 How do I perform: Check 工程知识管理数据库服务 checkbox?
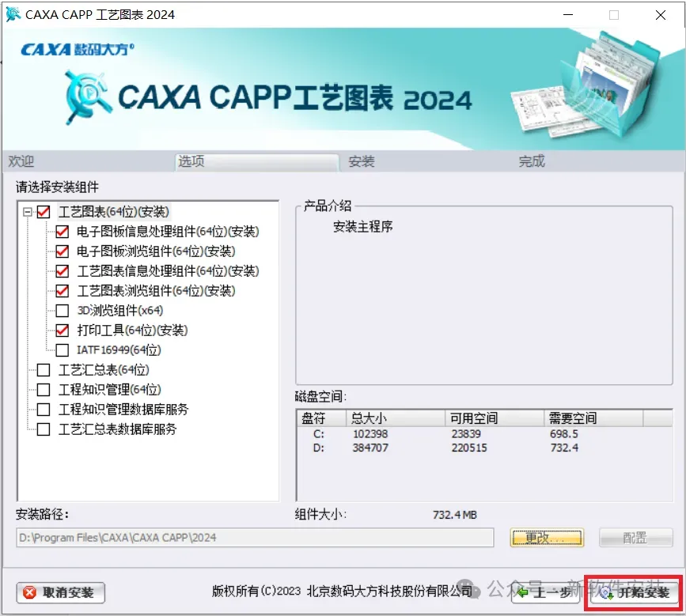44,409
